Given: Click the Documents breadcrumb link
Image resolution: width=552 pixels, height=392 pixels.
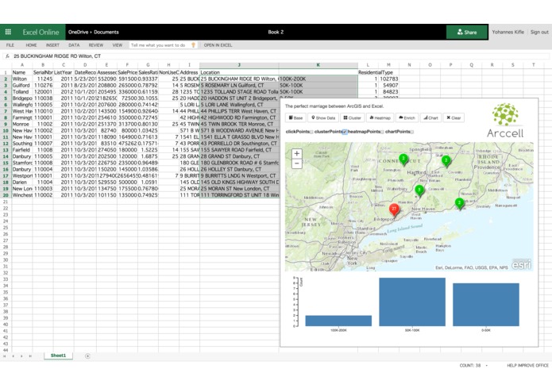Looking at the screenshot, I should (106, 32).
